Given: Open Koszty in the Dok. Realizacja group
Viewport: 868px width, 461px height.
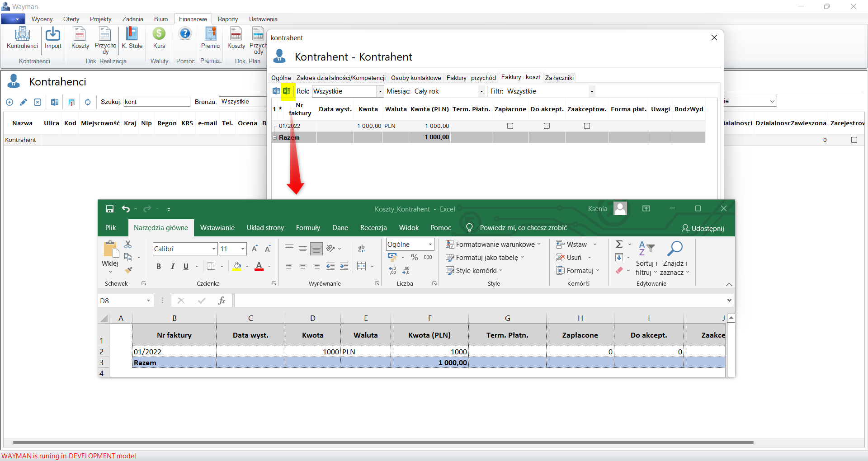Looking at the screenshot, I should click(x=80, y=38).
